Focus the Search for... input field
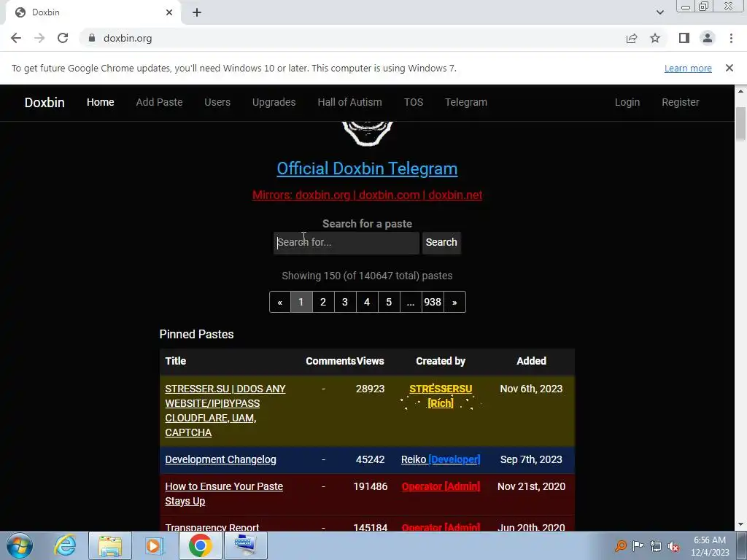747x560 pixels. pos(347,242)
